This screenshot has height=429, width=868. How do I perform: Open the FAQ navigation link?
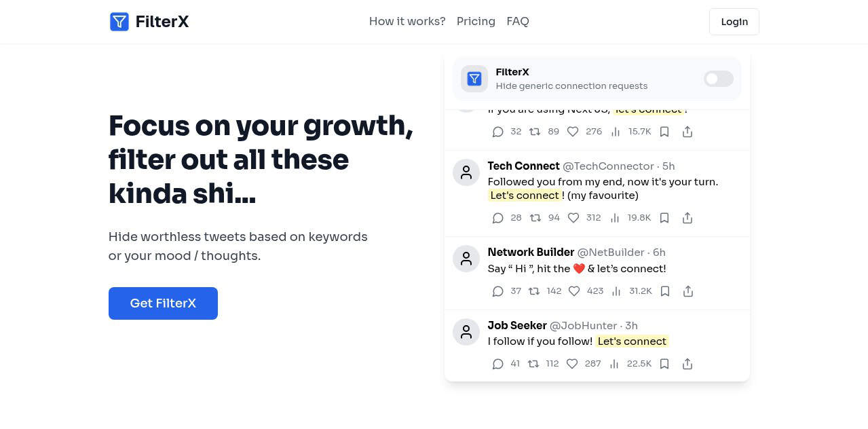(x=518, y=22)
